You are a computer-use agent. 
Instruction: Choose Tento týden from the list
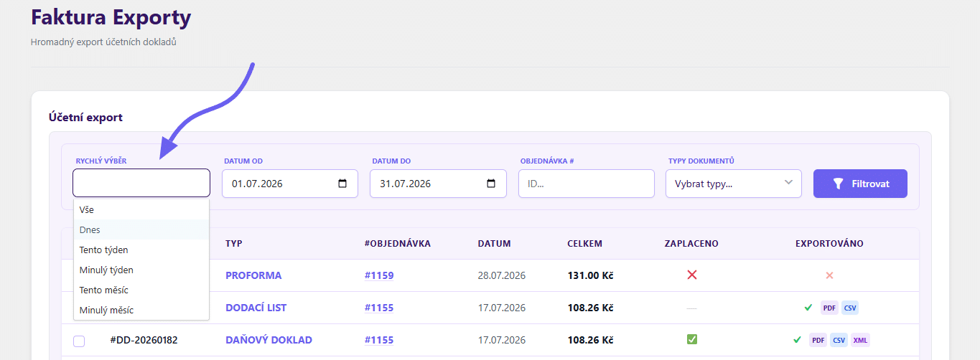point(141,250)
